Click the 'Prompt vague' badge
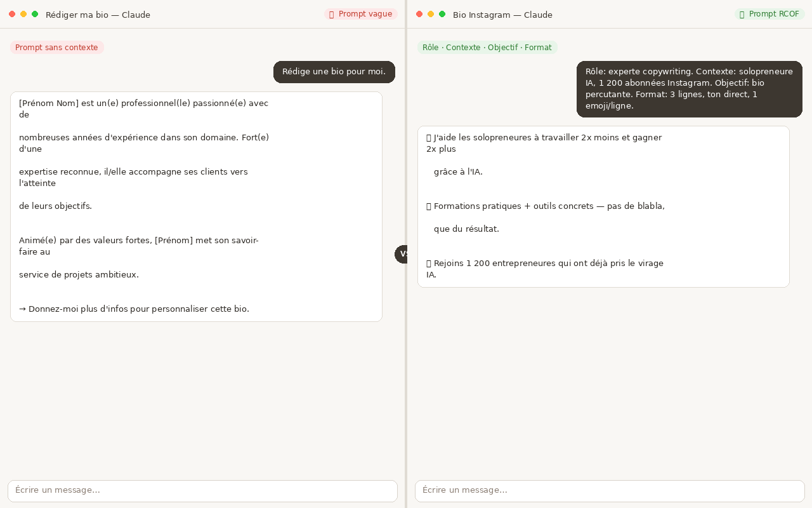Viewport: 812px width, 508px height. (361, 14)
